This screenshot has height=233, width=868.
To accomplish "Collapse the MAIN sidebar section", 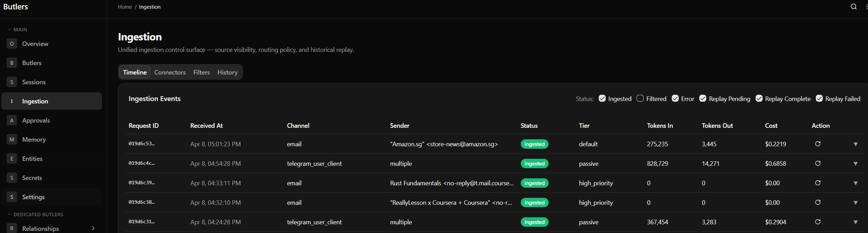I will pos(17,30).
